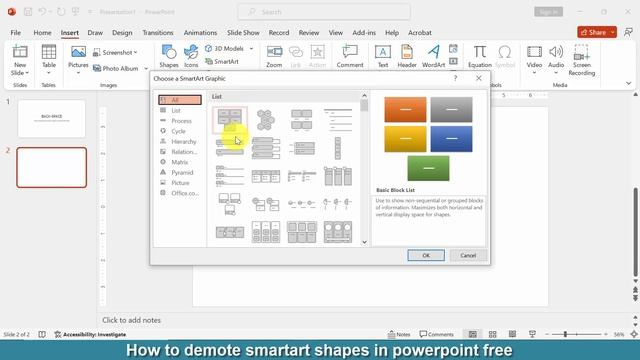This screenshot has width=640, height=360.
Task: Switch to the Draw tab
Action: 95,33
